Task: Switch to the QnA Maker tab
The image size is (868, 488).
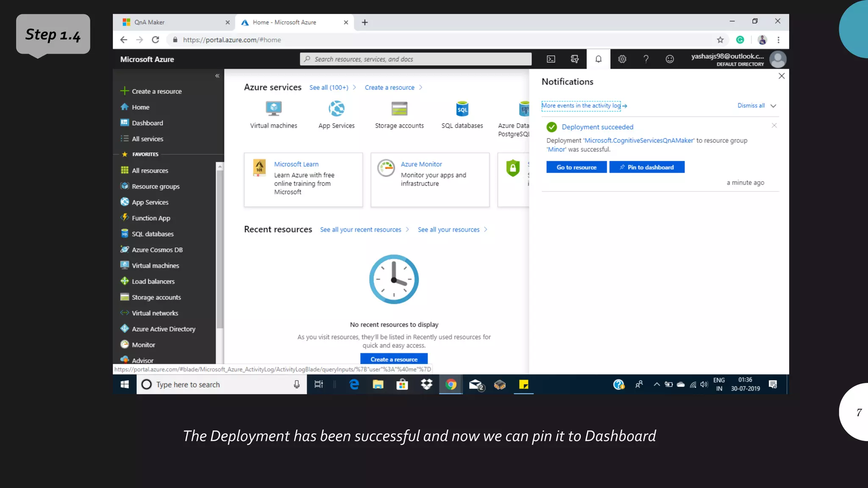Action: 174,22
